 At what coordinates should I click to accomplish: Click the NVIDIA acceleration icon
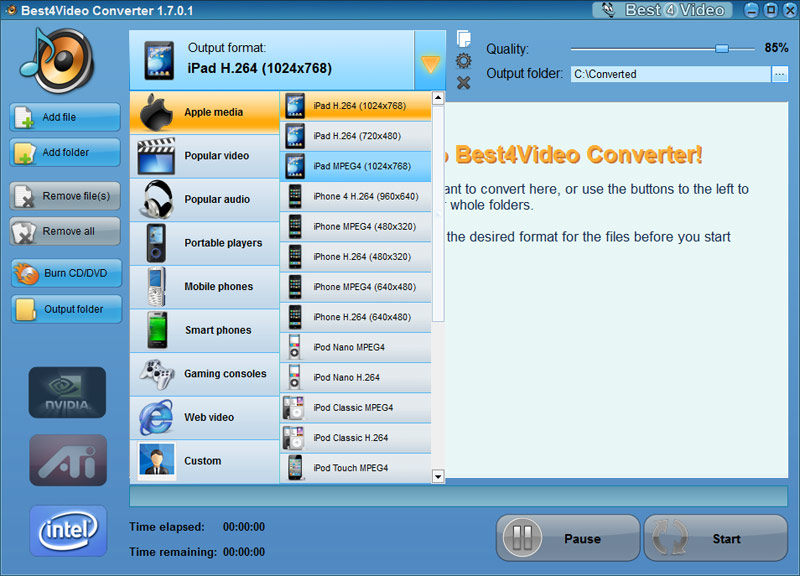67,392
